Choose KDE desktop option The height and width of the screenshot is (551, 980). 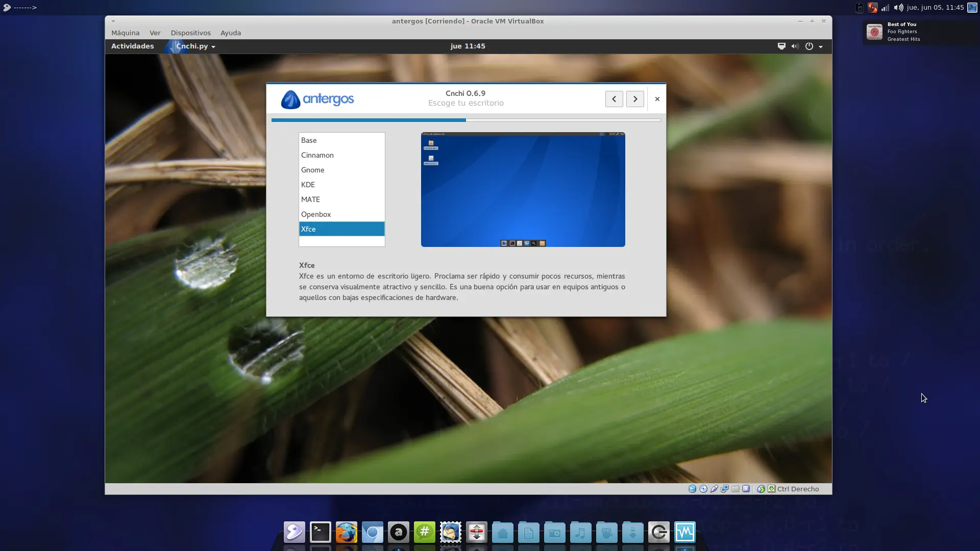coord(342,185)
